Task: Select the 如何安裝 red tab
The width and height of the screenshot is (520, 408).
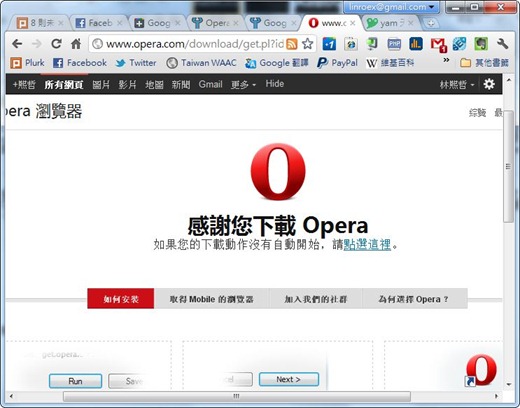Action: 121,299
